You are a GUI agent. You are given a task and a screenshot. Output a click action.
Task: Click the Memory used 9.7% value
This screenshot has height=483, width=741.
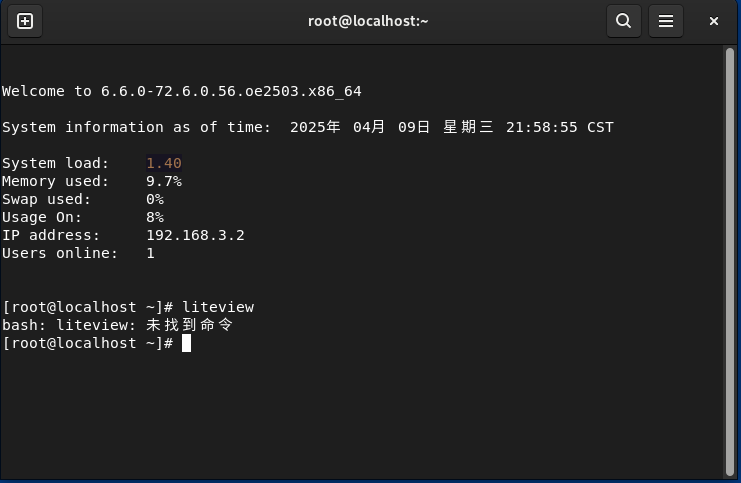(x=163, y=181)
